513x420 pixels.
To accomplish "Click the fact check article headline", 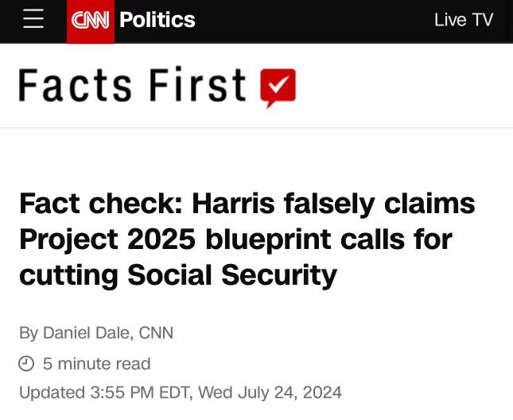I will pos(247,239).
